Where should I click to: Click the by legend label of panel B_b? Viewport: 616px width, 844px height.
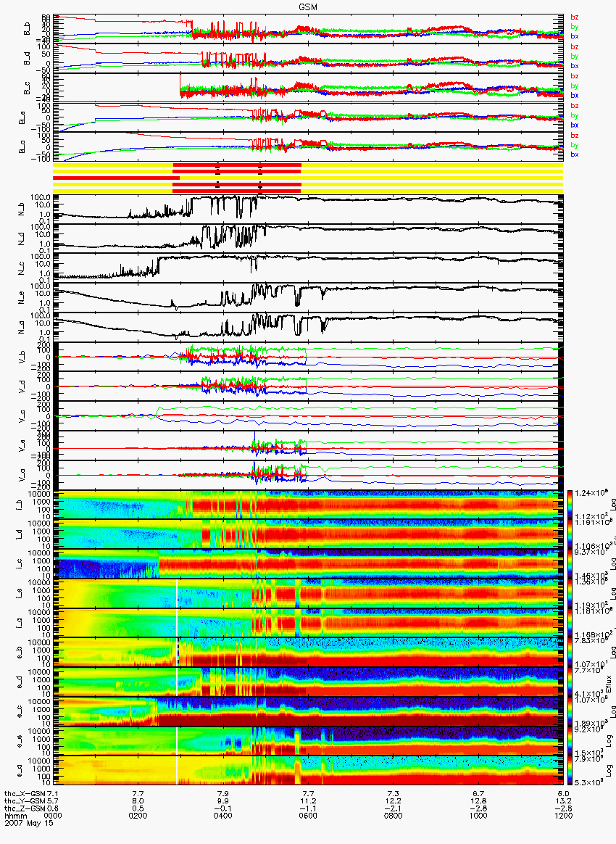(x=575, y=27)
